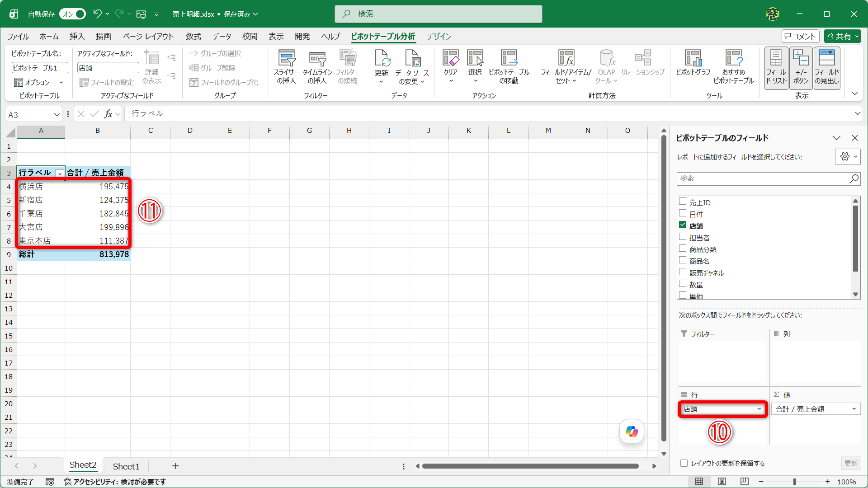Open the field pane options chevron

pyautogui.click(x=836, y=138)
